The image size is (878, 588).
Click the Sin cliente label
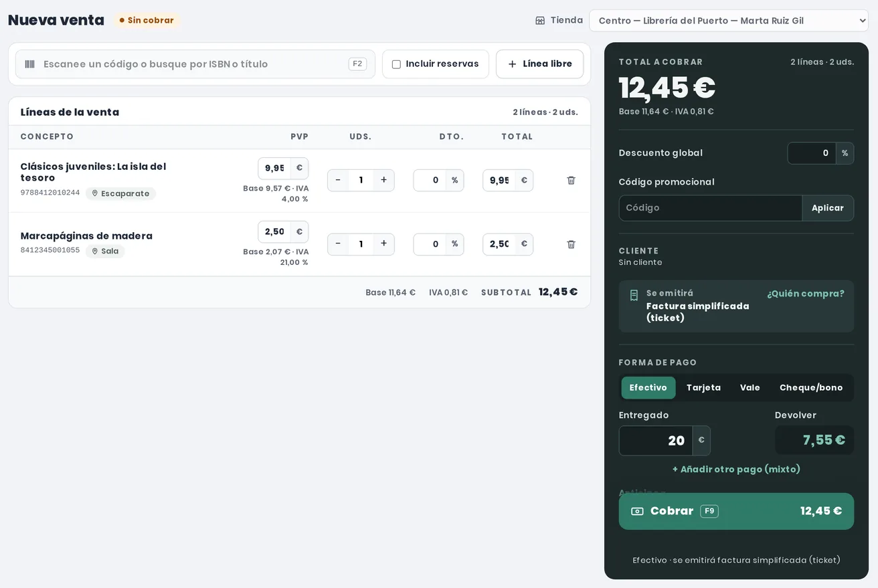pos(640,263)
